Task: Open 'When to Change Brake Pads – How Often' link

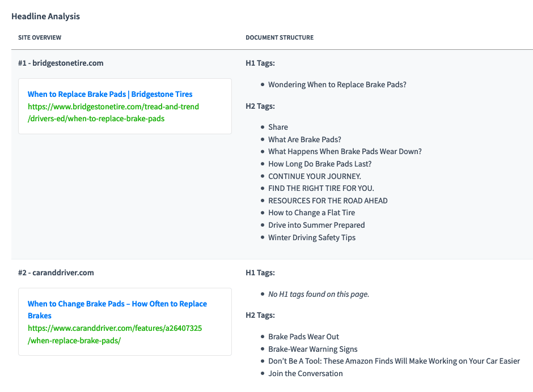Action: (117, 309)
